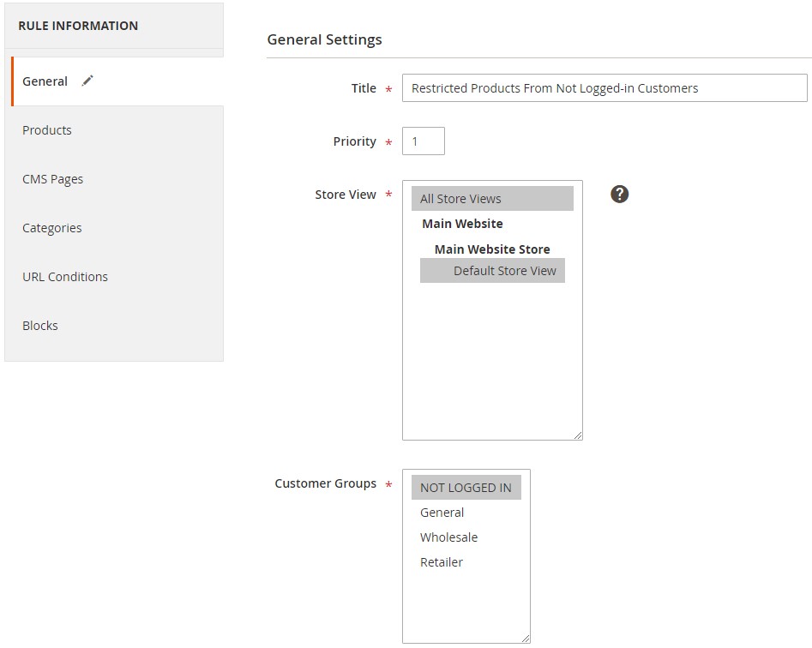This screenshot has width=812, height=648.
Task: Open the CMS Pages tab
Action: tap(52, 179)
